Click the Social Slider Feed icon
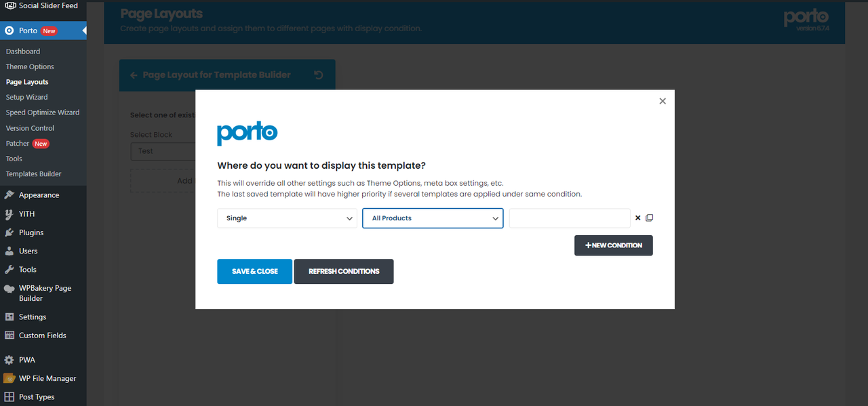 (x=9, y=5)
